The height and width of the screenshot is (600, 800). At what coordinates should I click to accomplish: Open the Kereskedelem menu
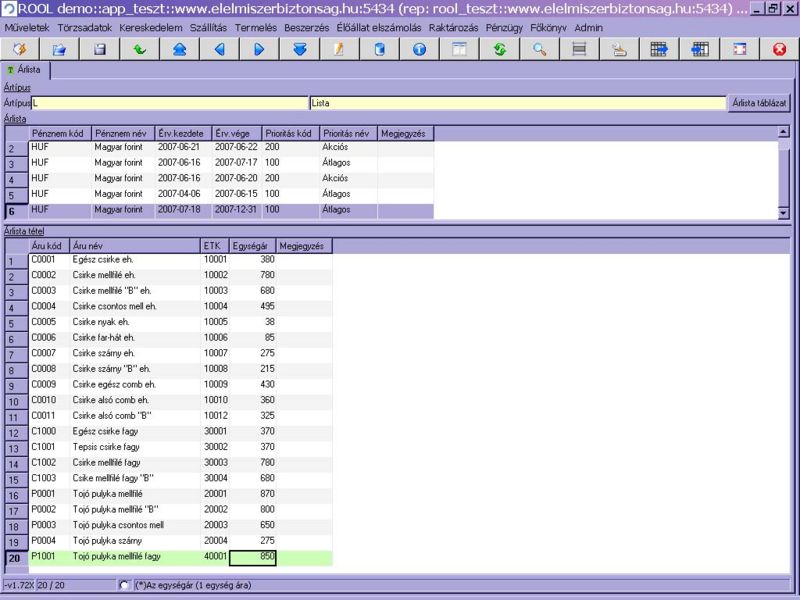pyautogui.click(x=150, y=27)
